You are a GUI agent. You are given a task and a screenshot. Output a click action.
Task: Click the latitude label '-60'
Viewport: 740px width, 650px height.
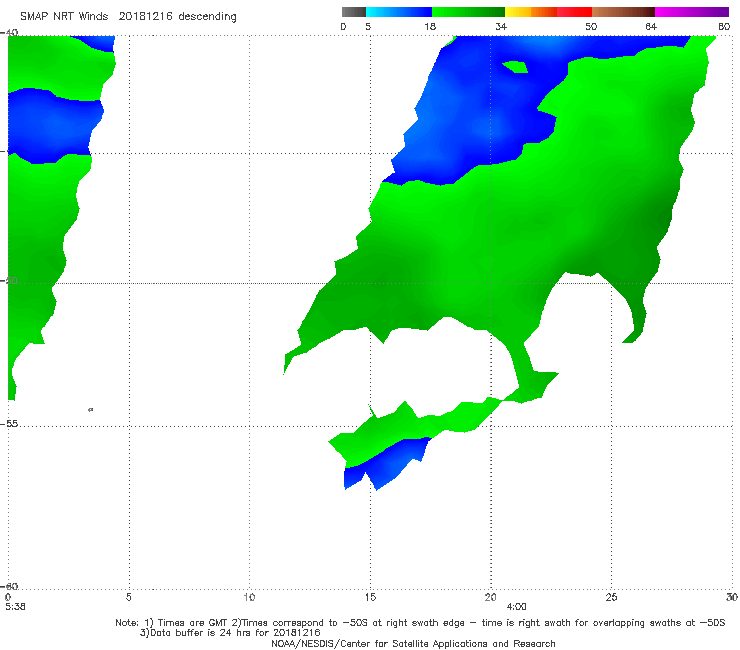(9, 586)
